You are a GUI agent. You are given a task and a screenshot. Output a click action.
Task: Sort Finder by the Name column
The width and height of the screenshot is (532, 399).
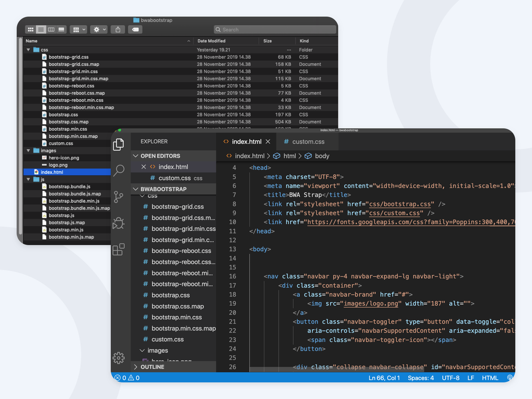(109, 41)
